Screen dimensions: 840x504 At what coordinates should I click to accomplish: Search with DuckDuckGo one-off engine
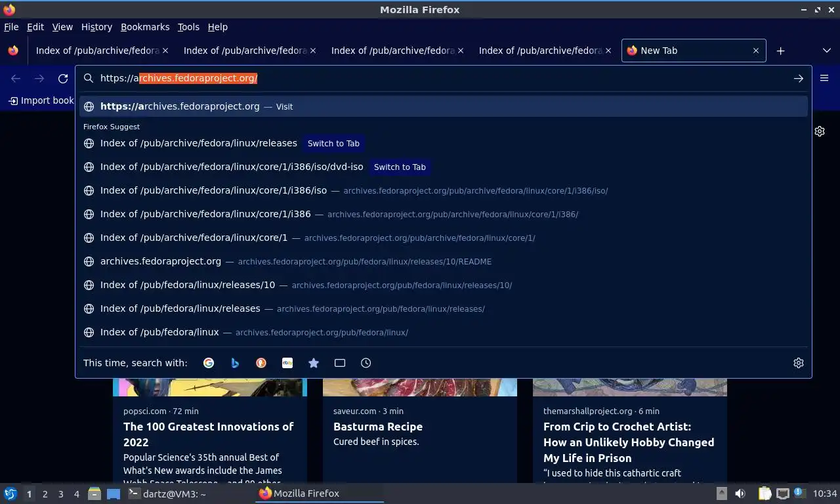(x=261, y=363)
